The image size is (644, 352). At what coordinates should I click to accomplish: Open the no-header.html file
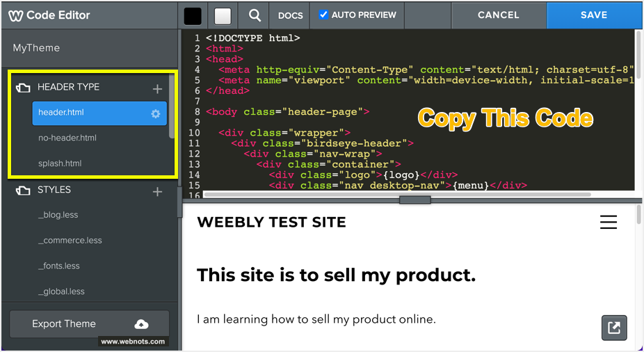(67, 138)
